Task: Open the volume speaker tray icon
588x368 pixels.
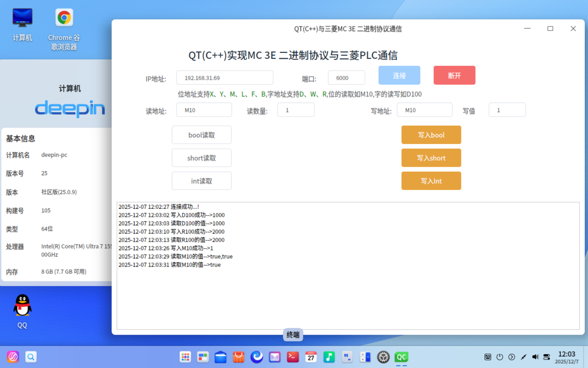Action: [x=535, y=357]
